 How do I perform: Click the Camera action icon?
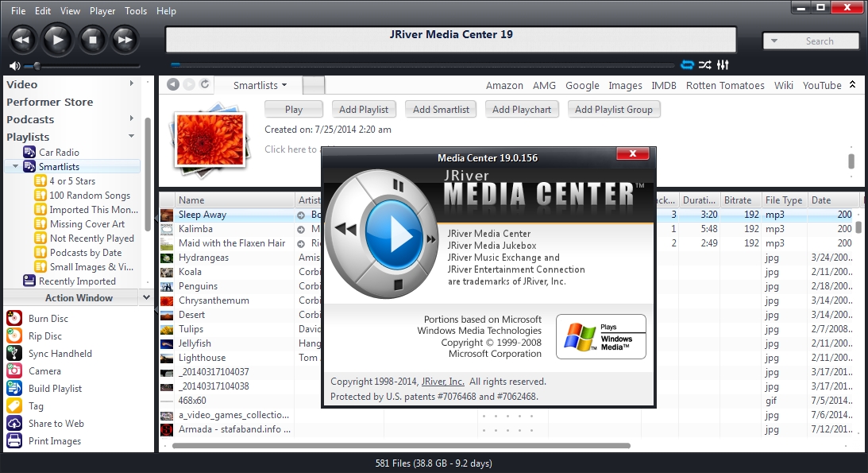pyautogui.click(x=14, y=371)
